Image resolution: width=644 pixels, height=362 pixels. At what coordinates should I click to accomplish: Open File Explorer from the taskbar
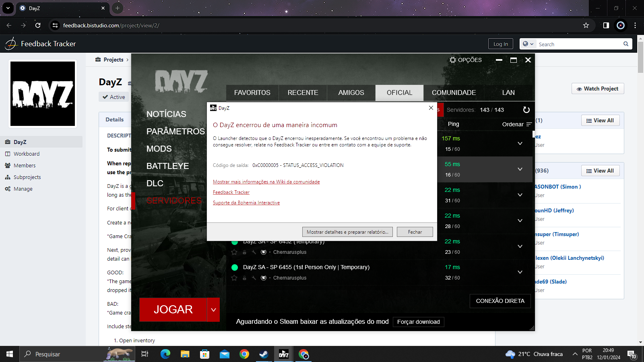(x=185, y=354)
